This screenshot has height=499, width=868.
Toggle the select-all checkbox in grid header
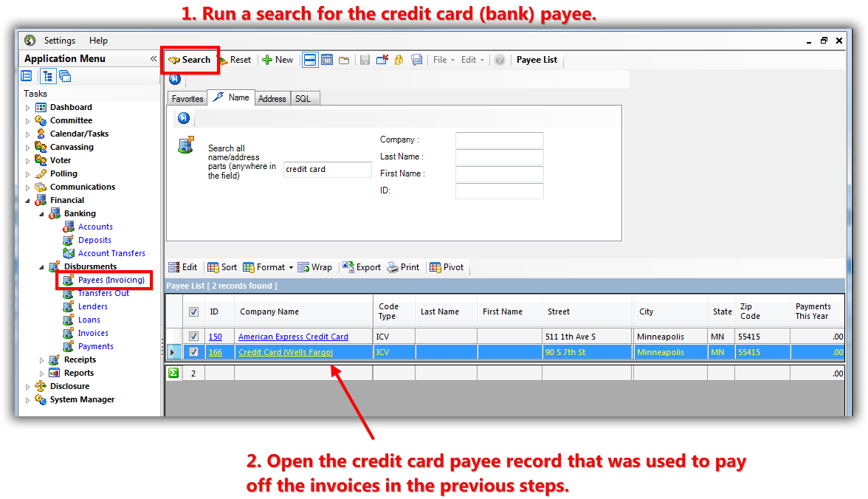193,312
